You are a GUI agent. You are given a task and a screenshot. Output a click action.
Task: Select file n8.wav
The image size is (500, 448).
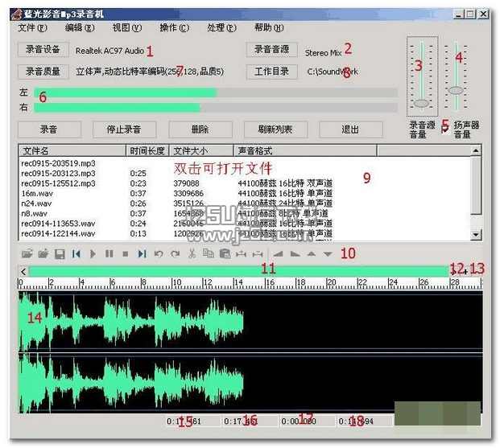(x=34, y=213)
